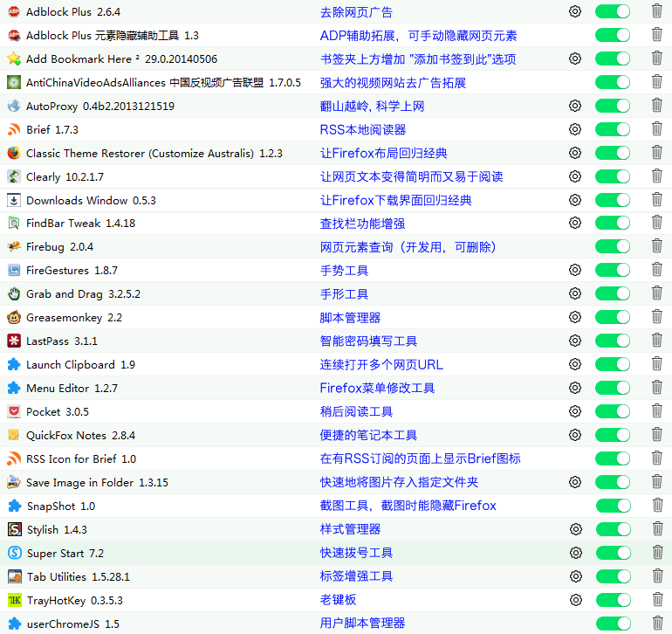Open the 翻山越岭, 科学上网 link
This screenshot has width=672, height=634.
(372, 107)
